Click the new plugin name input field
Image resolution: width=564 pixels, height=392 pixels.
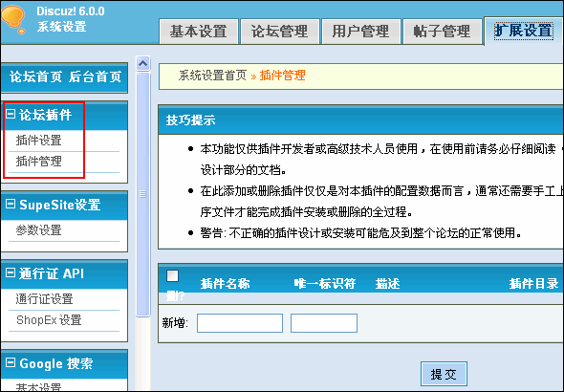coord(240,323)
